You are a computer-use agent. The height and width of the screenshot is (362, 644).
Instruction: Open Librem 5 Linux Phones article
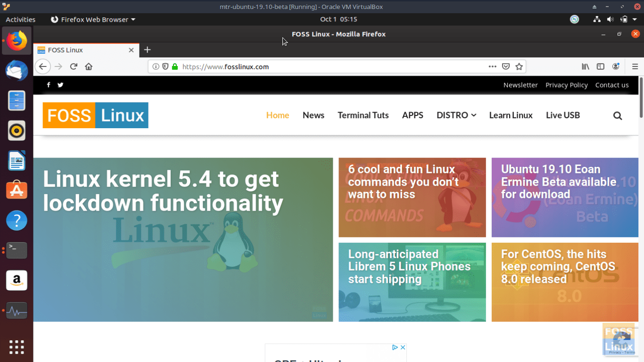click(x=412, y=282)
